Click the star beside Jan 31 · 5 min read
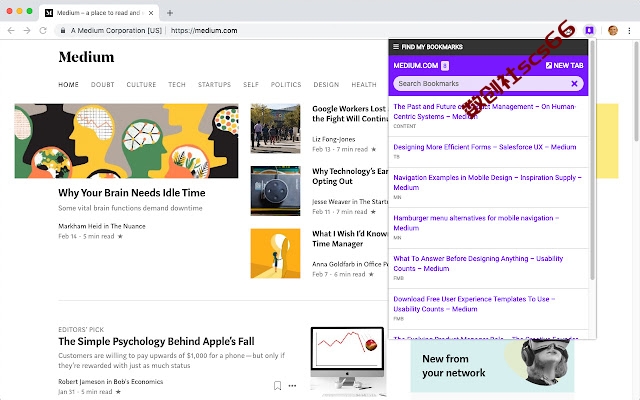This screenshot has width=640, height=400. (118, 392)
